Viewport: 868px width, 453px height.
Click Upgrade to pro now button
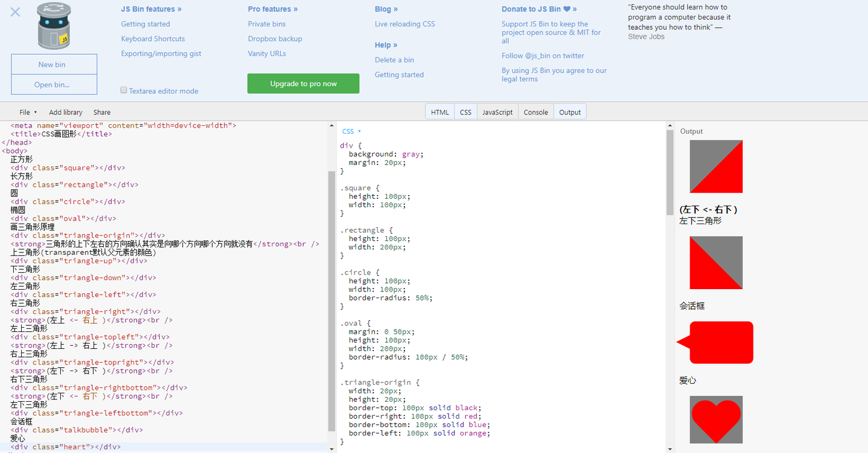(303, 84)
